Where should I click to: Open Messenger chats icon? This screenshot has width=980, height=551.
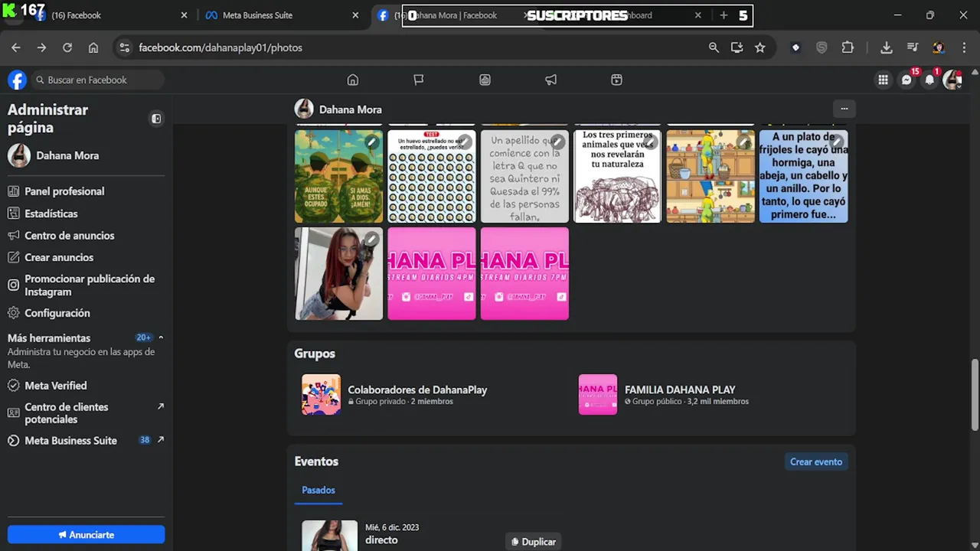906,80
